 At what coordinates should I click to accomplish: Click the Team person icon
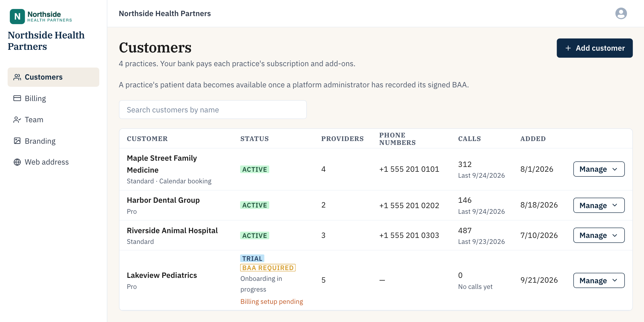17,120
